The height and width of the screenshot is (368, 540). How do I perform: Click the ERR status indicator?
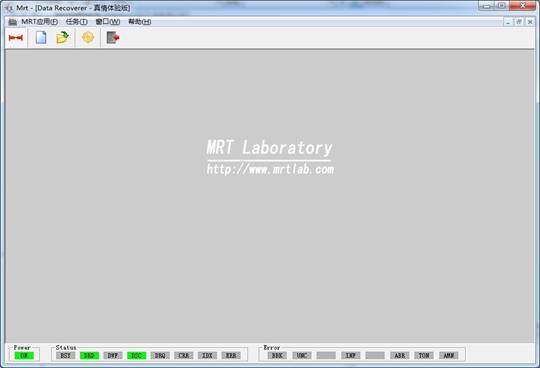pos(231,356)
